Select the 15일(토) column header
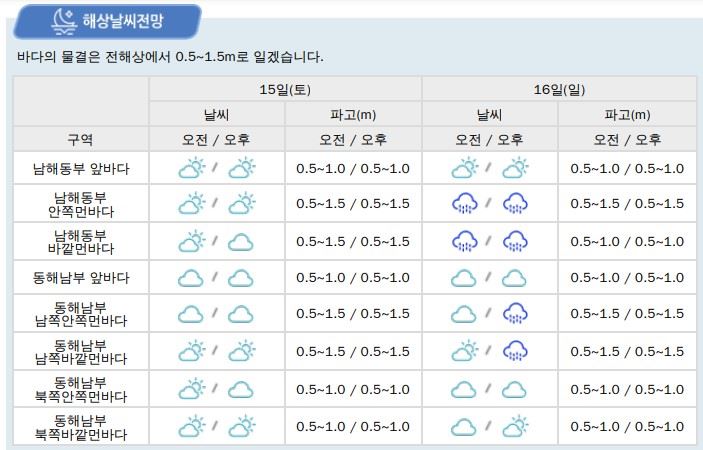The width and height of the screenshot is (703, 450). [x=285, y=90]
